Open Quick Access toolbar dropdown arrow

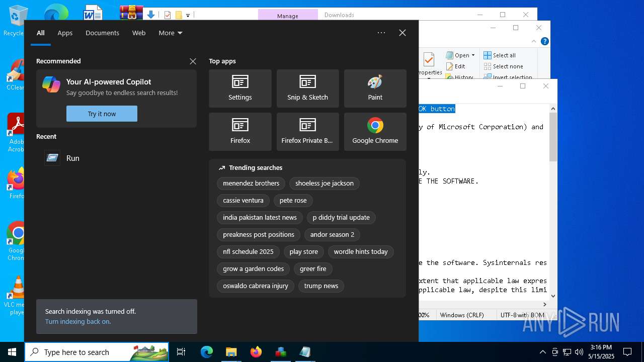click(188, 16)
